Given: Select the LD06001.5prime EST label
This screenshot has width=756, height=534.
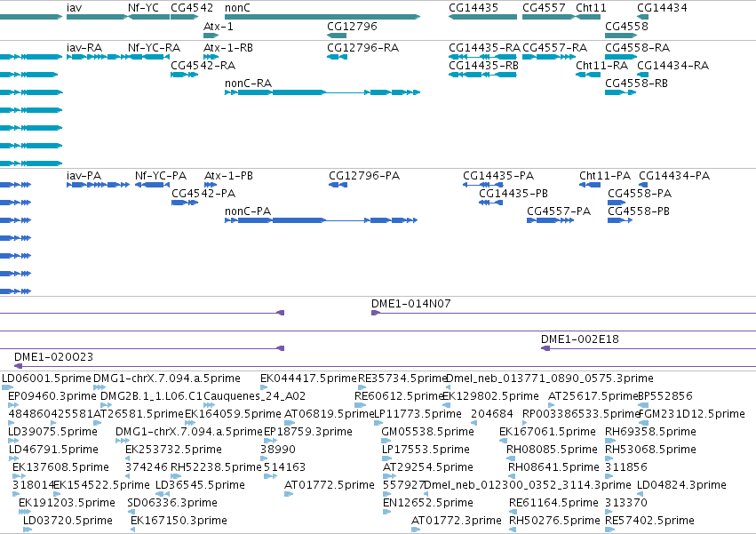Looking at the screenshot, I should click(46, 379).
